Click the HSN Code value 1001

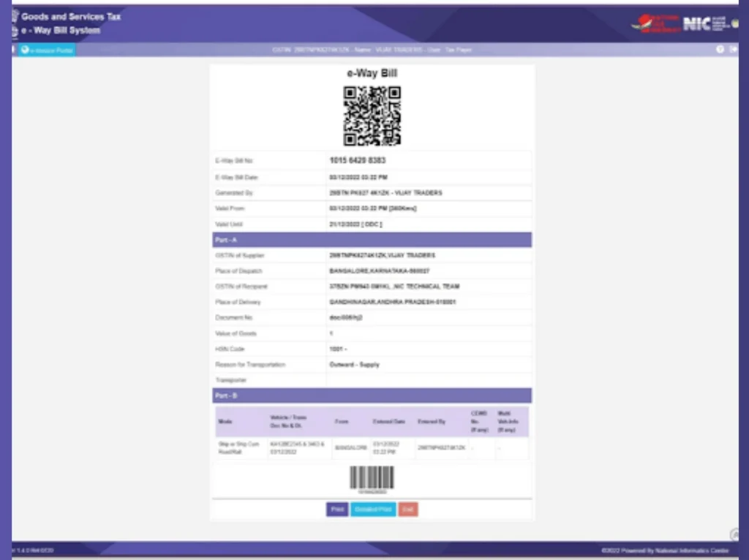pos(338,349)
